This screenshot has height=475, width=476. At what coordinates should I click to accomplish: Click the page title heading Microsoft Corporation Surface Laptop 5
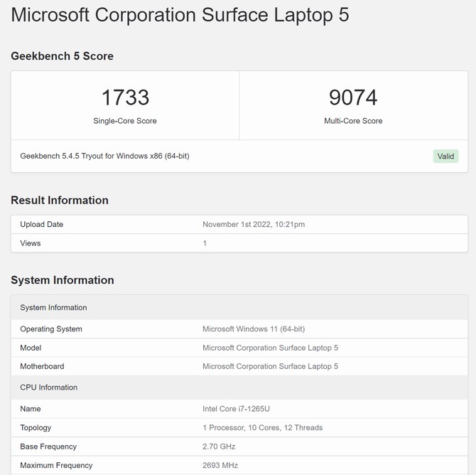tap(180, 15)
